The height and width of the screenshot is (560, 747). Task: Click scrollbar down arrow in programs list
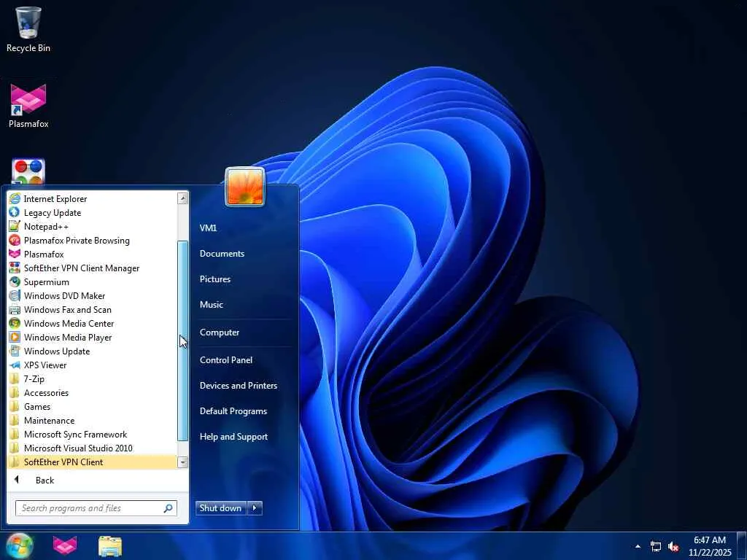[183, 462]
